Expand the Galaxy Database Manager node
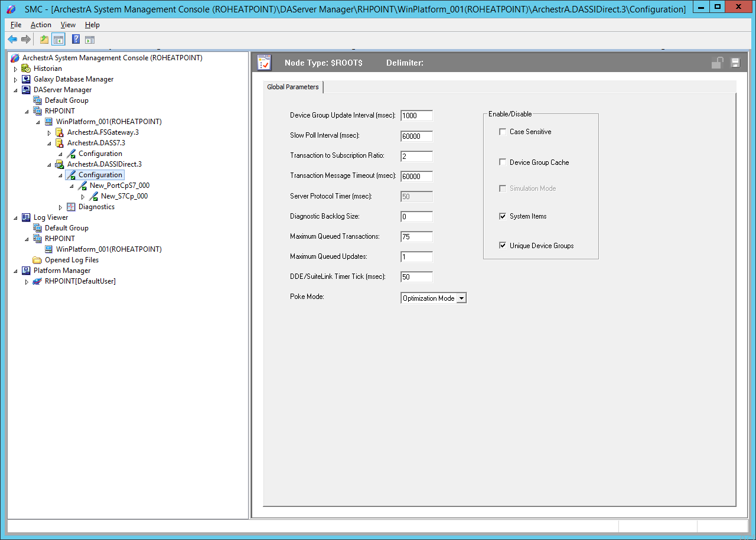This screenshot has width=756, height=540. click(x=15, y=80)
